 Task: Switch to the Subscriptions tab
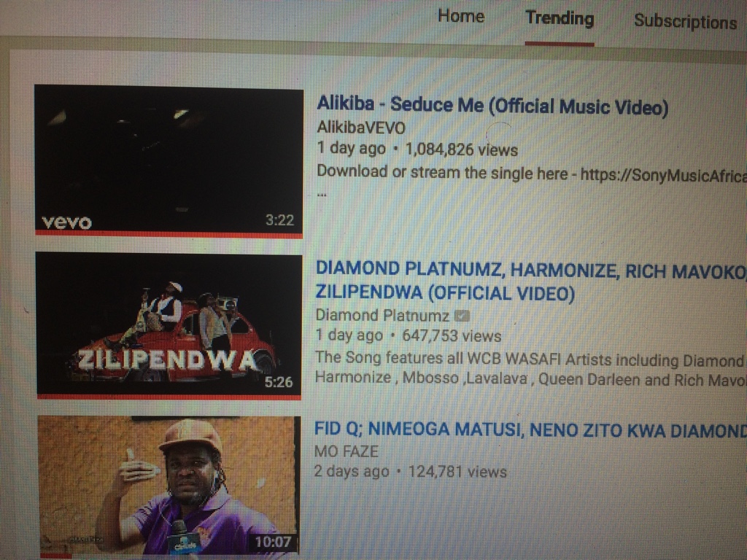685,21
